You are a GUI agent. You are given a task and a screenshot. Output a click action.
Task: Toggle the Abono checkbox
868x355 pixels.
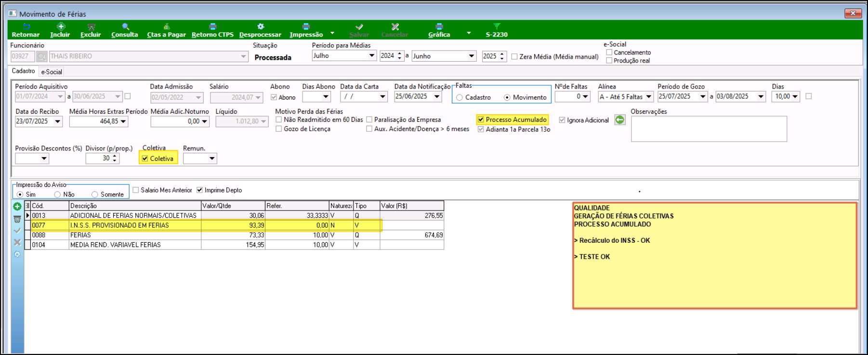point(274,97)
